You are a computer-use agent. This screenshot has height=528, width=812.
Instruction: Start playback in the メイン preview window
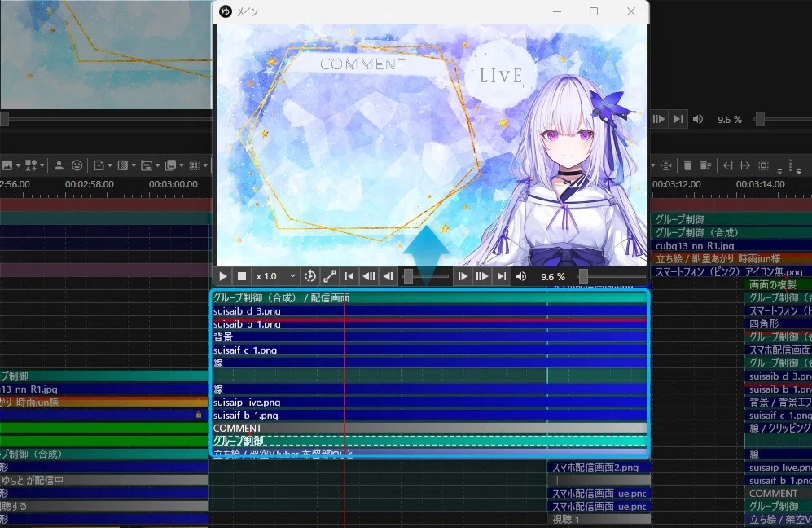222,276
